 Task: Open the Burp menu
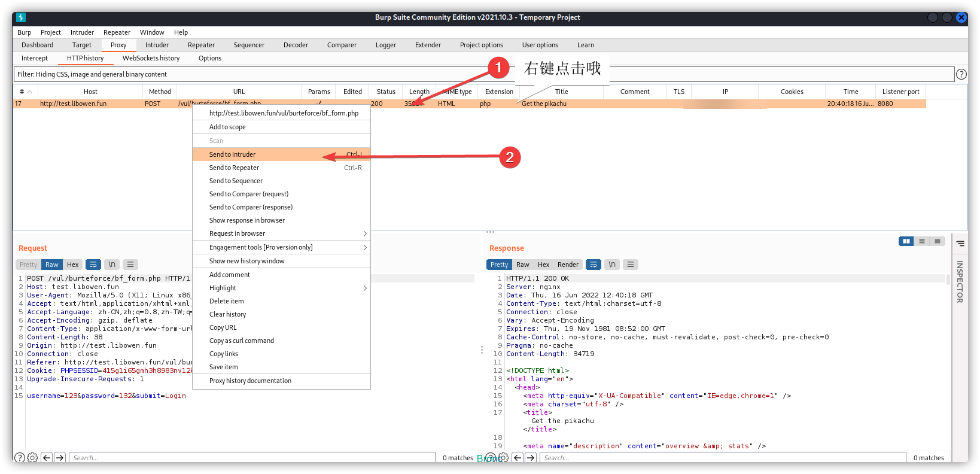tap(25, 32)
